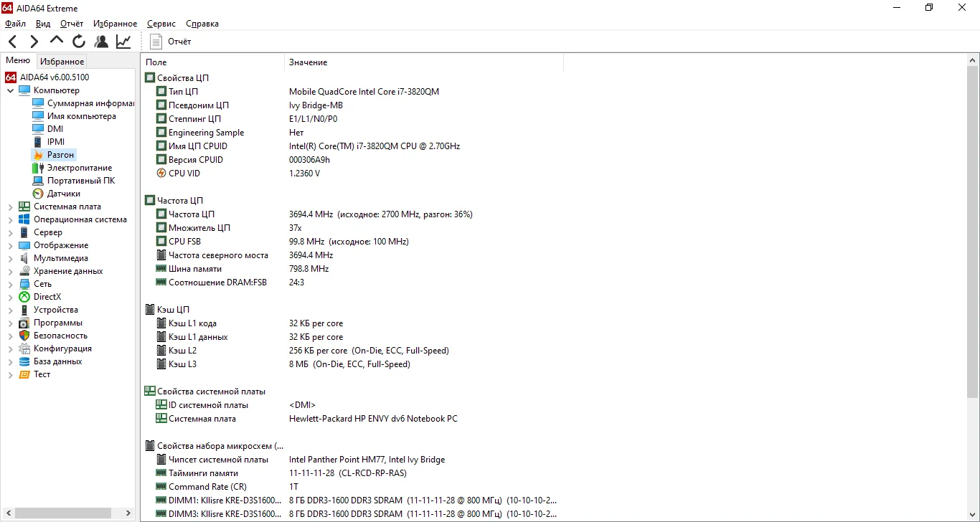Open the Файл menu

[15, 24]
